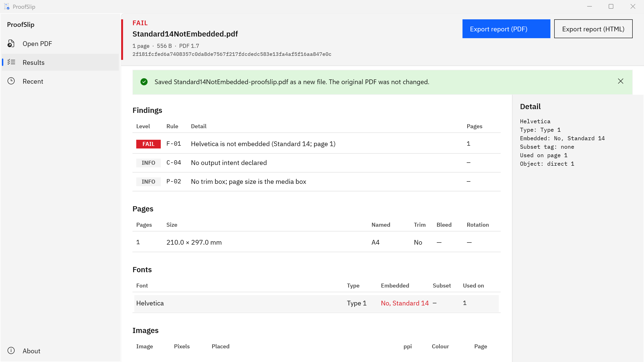Maximize the ProofSlip window
This screenshot has height=362, width=644.
611,6
